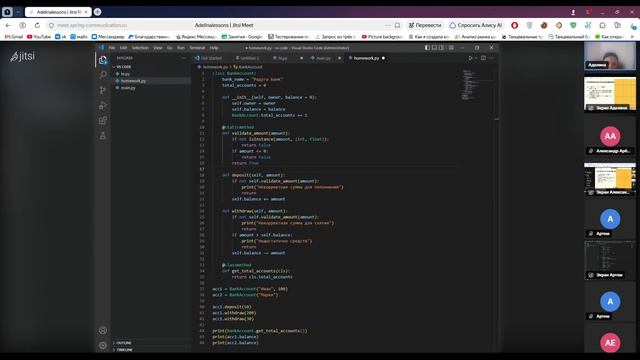Toggle the VS Code bottom panel
This screenshot has height=360, width=640.
(434, 48)
